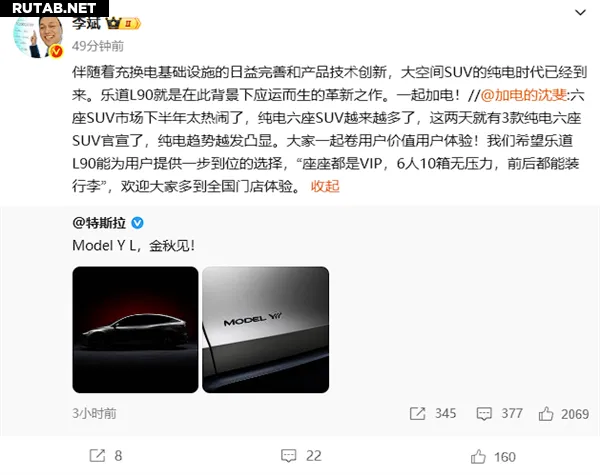Click the Model Y L，金秋见 quoted text

point(134,245)
